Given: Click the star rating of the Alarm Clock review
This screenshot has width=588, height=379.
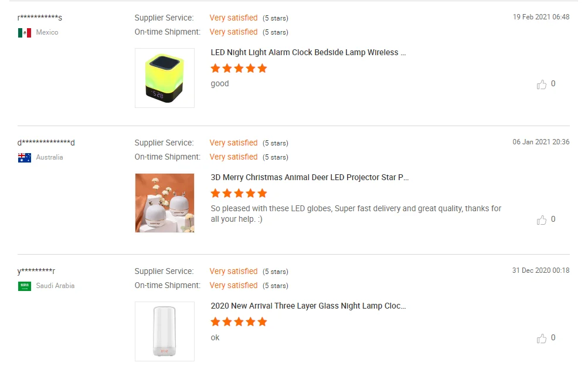Looking at the screenshot, I should pyautogui.click(x=239, y=69).
